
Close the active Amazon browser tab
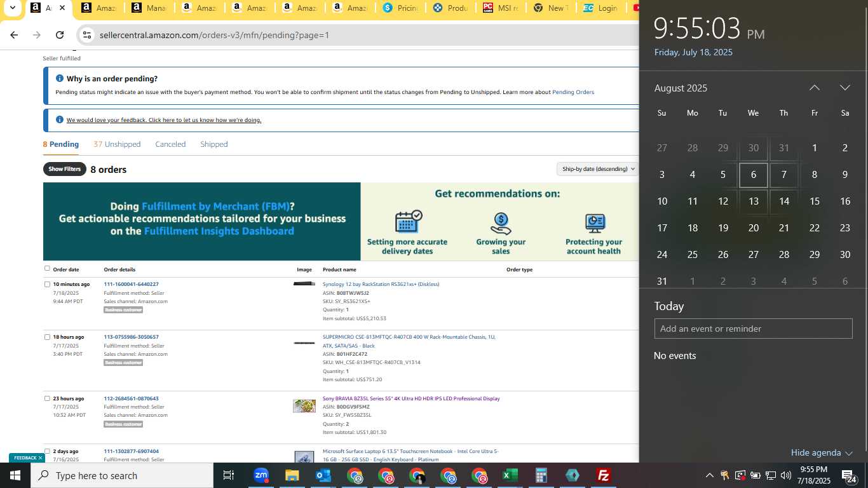[62, 8]
